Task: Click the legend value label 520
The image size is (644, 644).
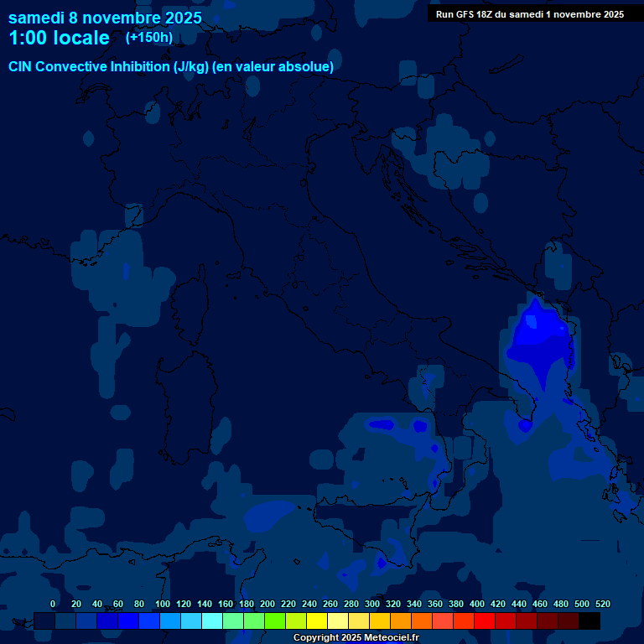Action: pyautogui.click(x=602, y=604)
